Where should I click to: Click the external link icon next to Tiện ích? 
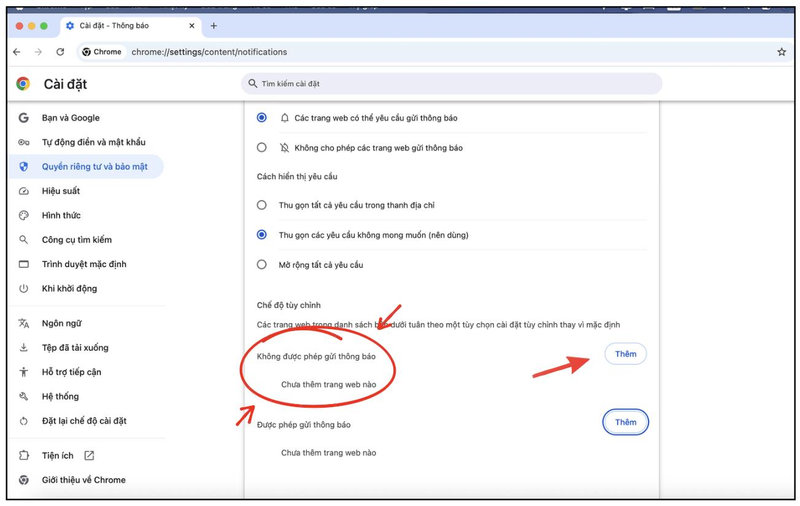click(89, 456)
